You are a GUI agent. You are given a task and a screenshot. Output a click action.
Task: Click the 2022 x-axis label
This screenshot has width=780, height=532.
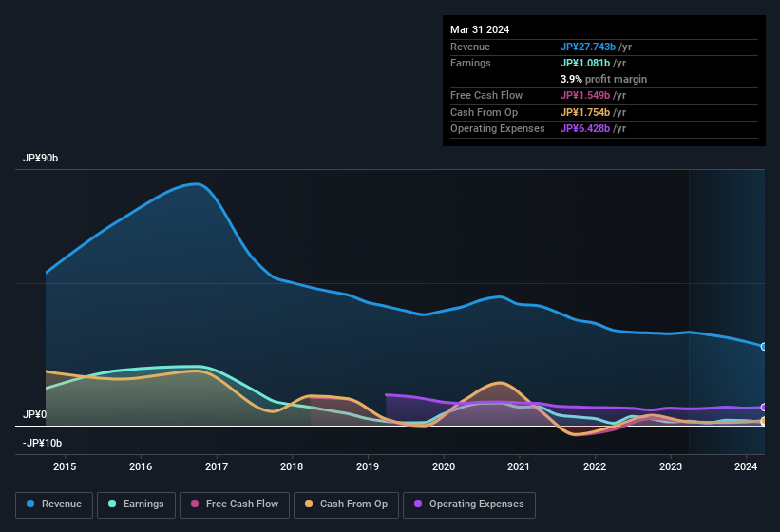coord(595,466)
